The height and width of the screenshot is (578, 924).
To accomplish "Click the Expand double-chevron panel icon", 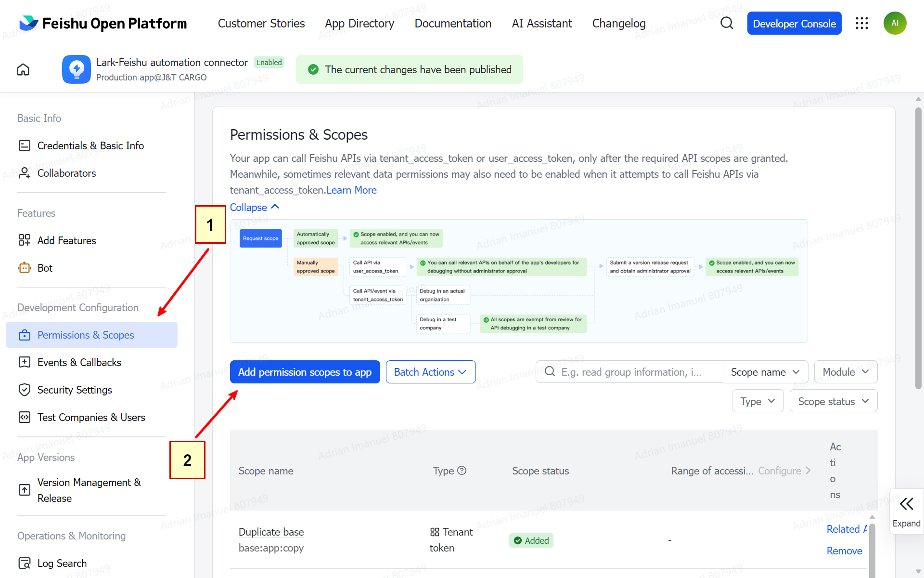I will (907, 504).
